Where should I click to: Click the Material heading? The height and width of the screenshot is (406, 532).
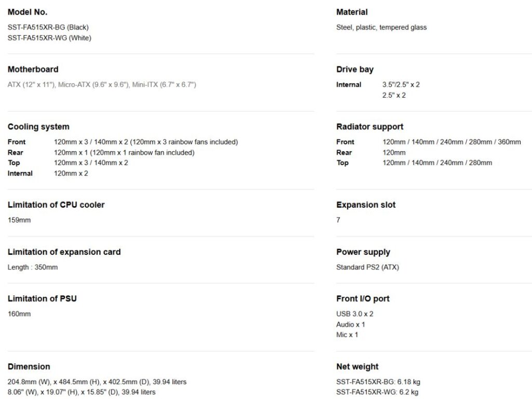coord(352,12)
